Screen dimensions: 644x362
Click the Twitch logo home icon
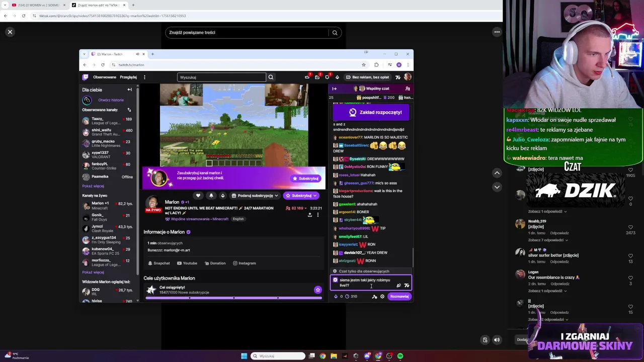86,77
